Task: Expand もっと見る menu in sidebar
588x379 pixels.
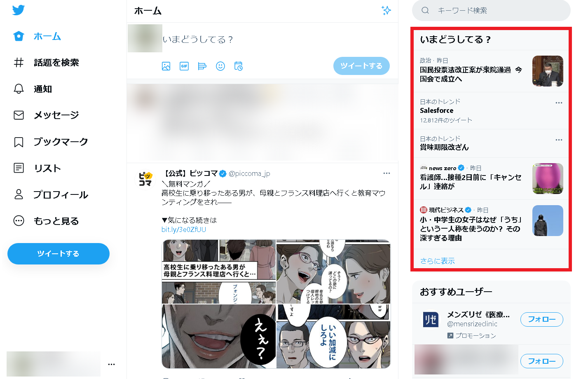Action: [x=46, y=221]
